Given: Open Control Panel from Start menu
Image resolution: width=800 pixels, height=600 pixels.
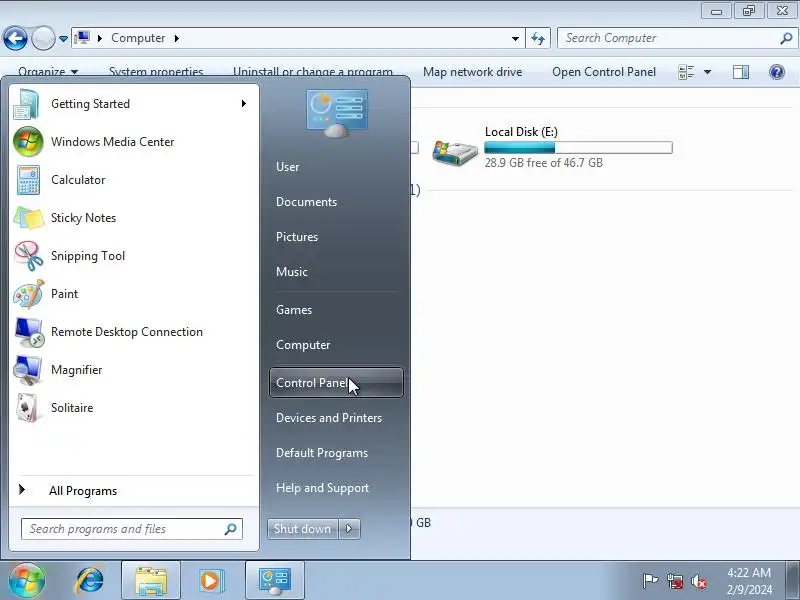Looking at the screenshot, I should (x=336, y=383).
